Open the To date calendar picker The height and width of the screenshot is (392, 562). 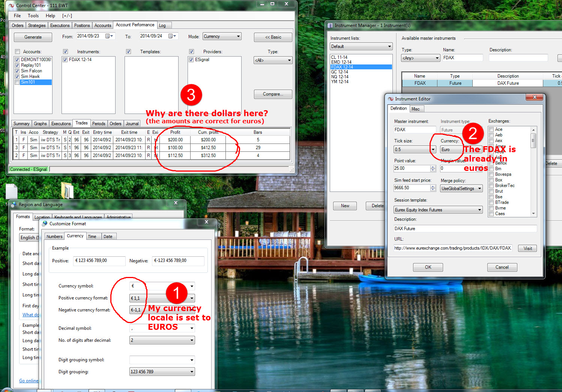tap(172, 36)
